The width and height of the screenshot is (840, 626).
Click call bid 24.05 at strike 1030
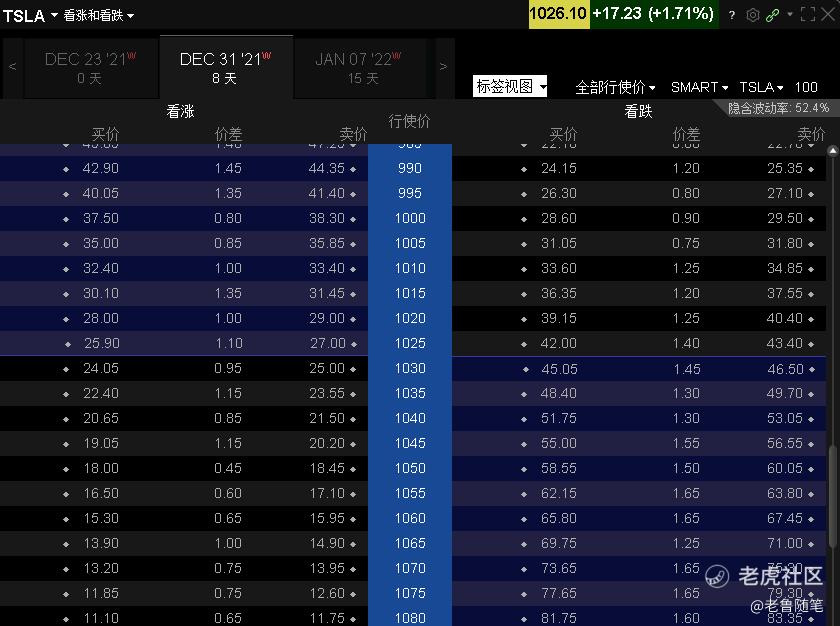coord(100,368)
